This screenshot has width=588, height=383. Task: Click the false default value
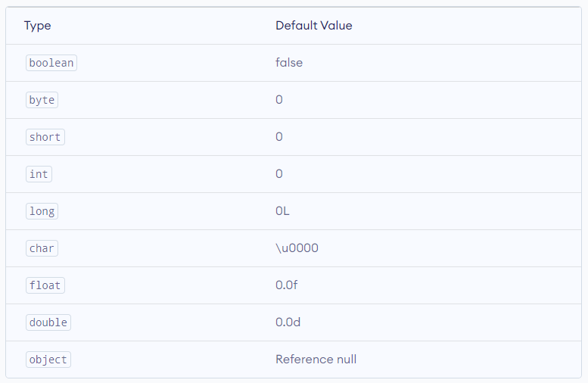click(289, 62)
